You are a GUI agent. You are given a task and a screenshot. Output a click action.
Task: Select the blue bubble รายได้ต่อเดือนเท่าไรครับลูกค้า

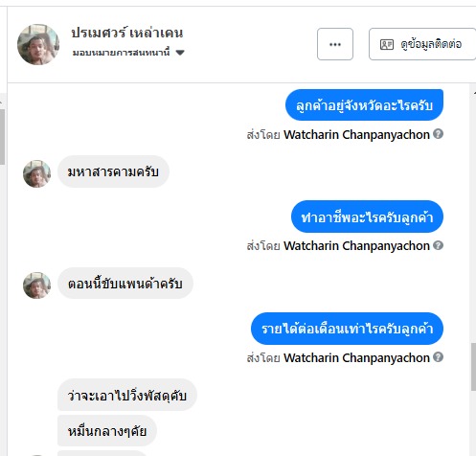coord(347,329)
